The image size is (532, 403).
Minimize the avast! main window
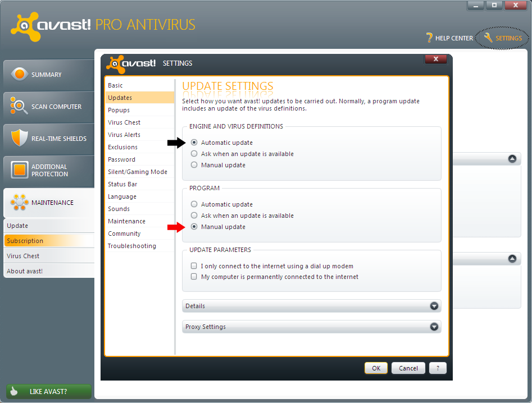[x=476, y=5]
